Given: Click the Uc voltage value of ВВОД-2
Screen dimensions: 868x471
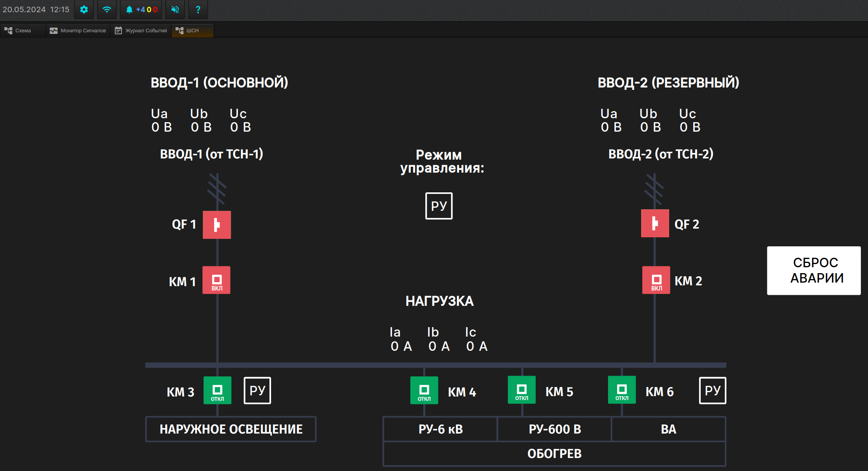Looking at the screenshot, I should click(690, 127).
